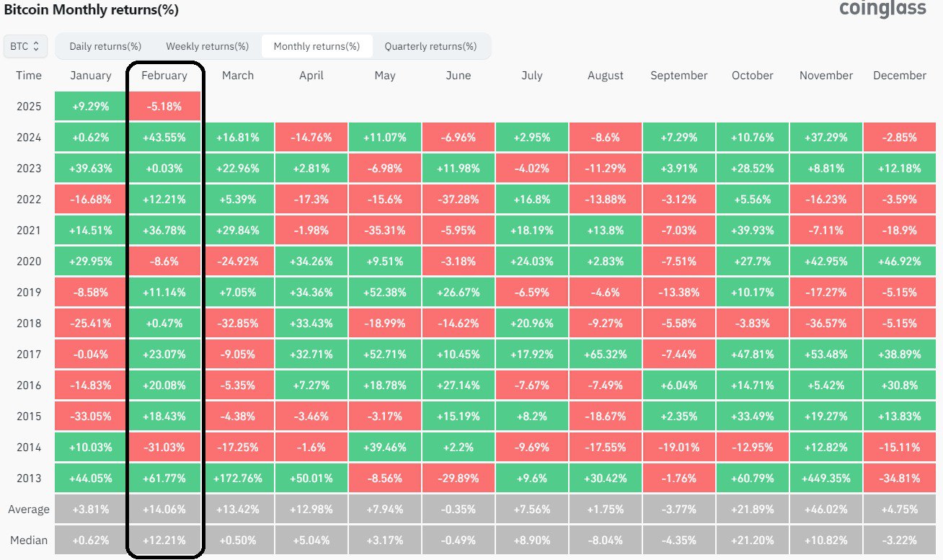Open the BTC coin selector dropdown

25,46
